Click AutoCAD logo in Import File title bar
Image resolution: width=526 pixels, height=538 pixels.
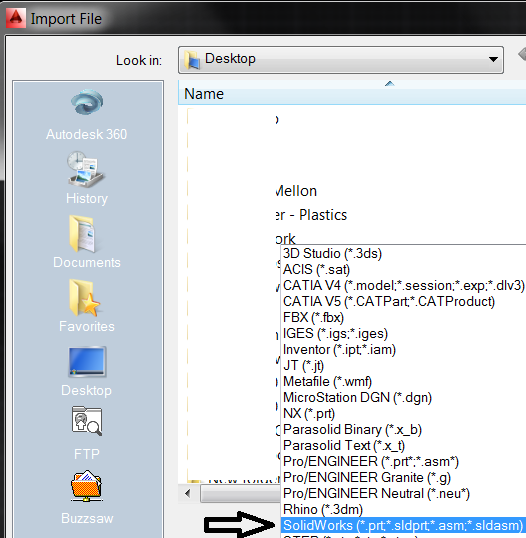click(x=16, y=18)
